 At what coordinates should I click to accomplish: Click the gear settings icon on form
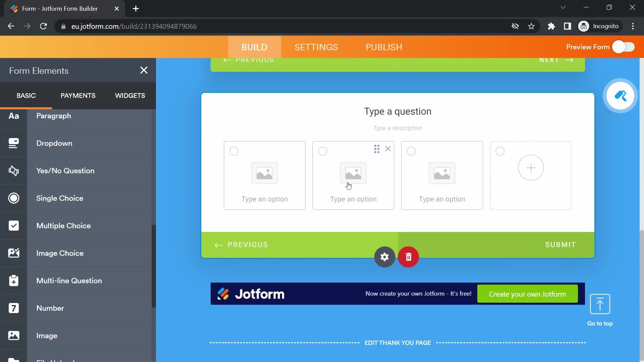tap(384, 257)
